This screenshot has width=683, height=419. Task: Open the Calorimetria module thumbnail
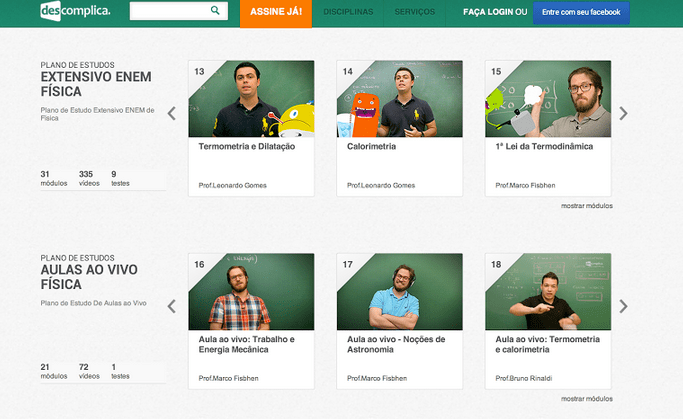pyautogui.click(x=399, y=99)
